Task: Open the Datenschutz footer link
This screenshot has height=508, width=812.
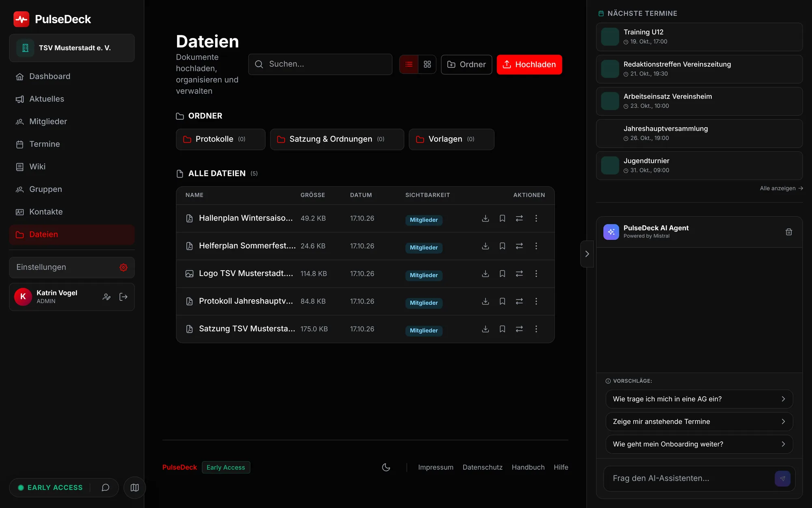Action: [482, 467]
